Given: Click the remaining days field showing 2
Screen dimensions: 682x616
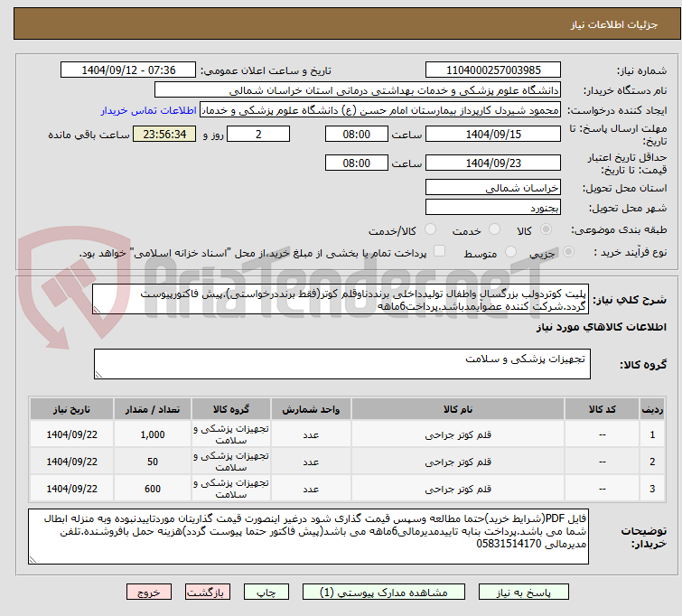Looking at the screenshot, I should point(258,134).
